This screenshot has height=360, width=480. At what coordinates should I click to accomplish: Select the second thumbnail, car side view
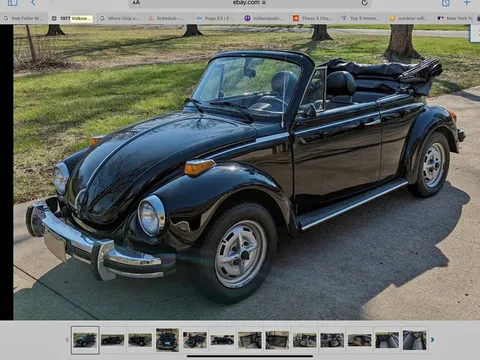click(x=113, y=340)
